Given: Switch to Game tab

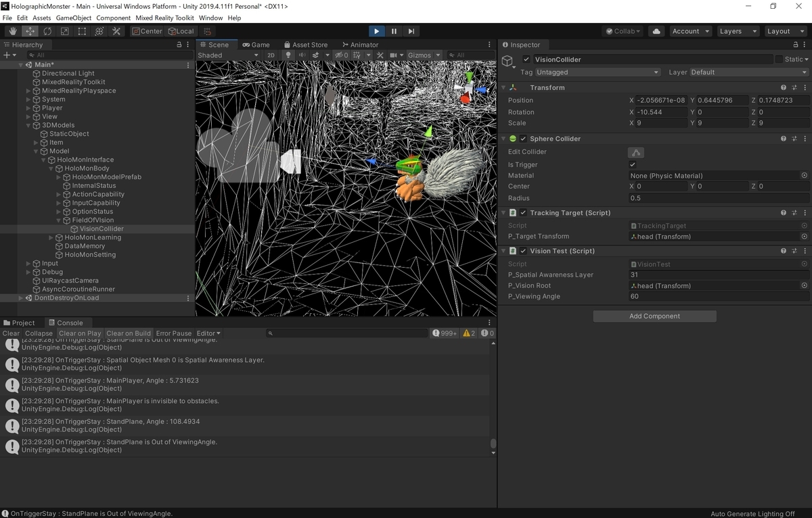Looking at the screenshot, I should [x=255, y=45].
